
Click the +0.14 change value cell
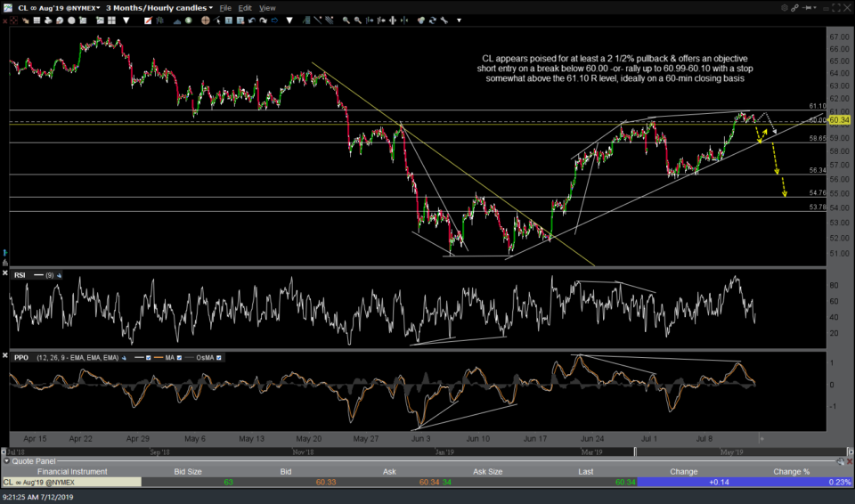684,482
